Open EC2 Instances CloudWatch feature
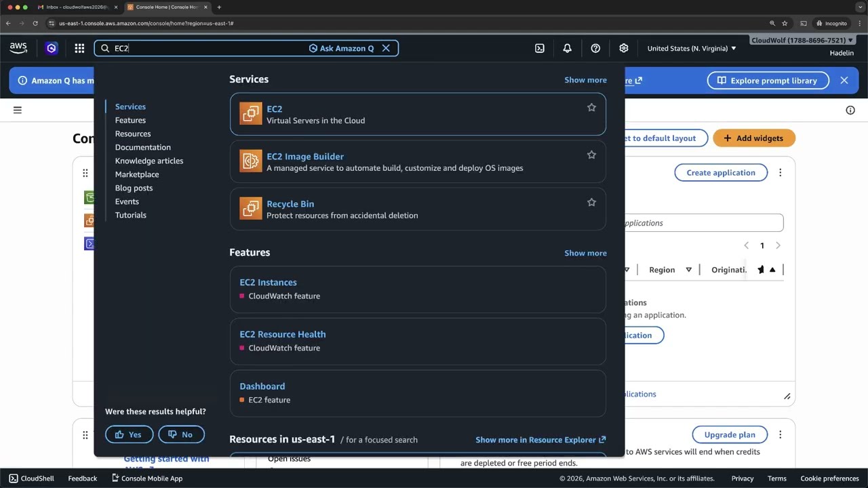 click(418, 289)
